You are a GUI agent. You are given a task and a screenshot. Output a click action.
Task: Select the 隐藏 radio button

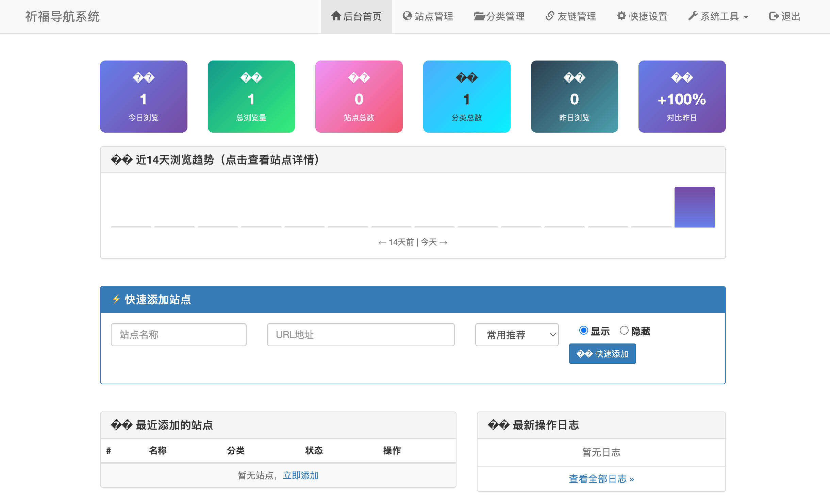click(624, 330)
